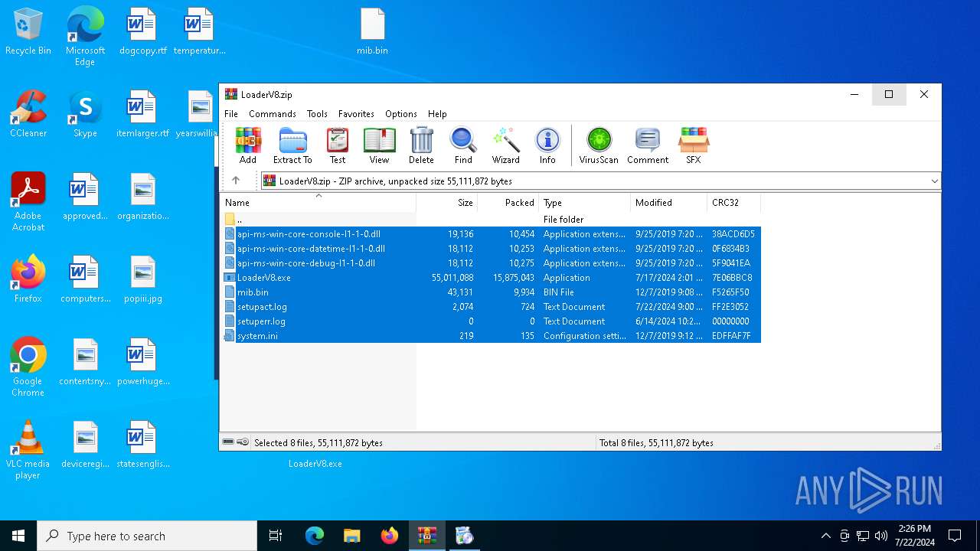
Task: Select the parent folder '..' row
Action: coord(491,220)
